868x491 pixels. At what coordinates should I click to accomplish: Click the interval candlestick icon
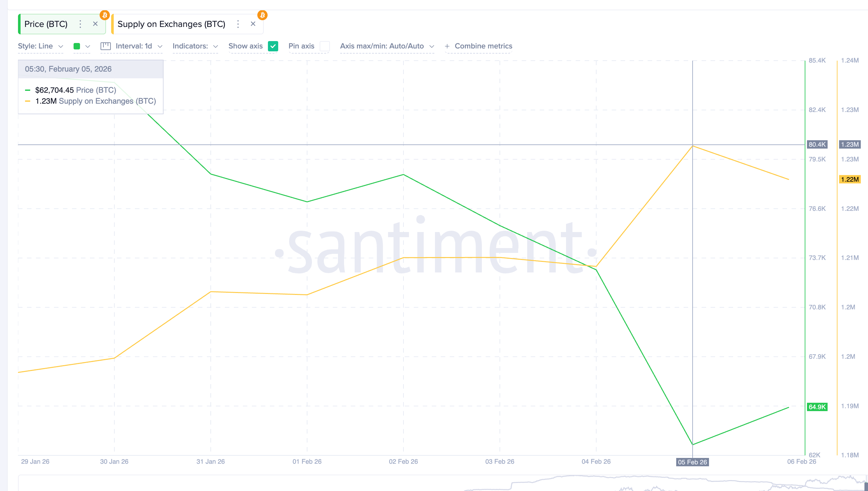coord(106,46)
